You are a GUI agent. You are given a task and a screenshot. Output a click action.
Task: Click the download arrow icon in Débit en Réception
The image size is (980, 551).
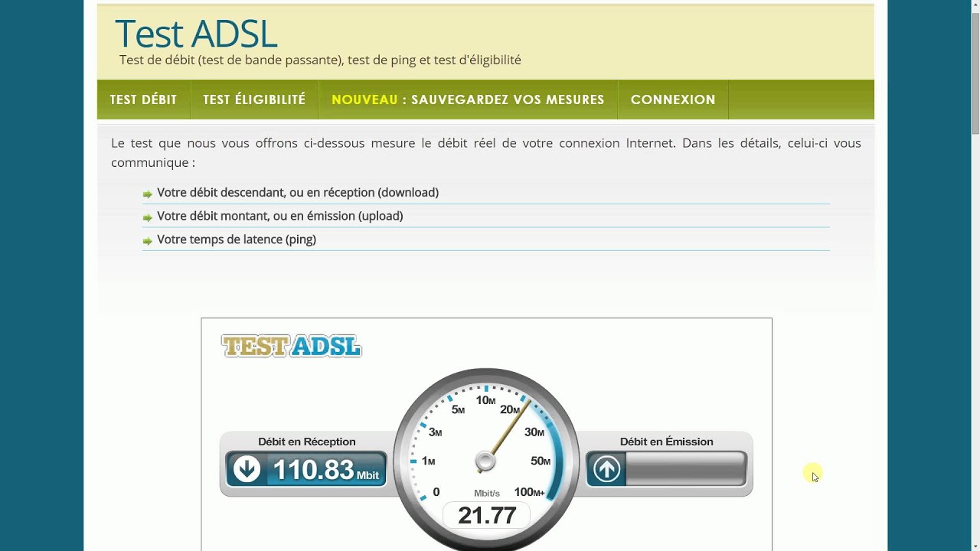[247, 469]
